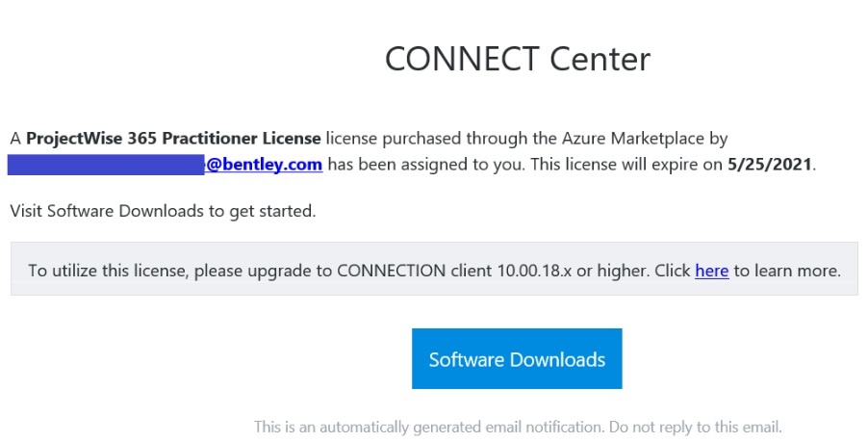
Task: Click the bold expiry date 5/25/2021
Action: [x=769, y=165]
